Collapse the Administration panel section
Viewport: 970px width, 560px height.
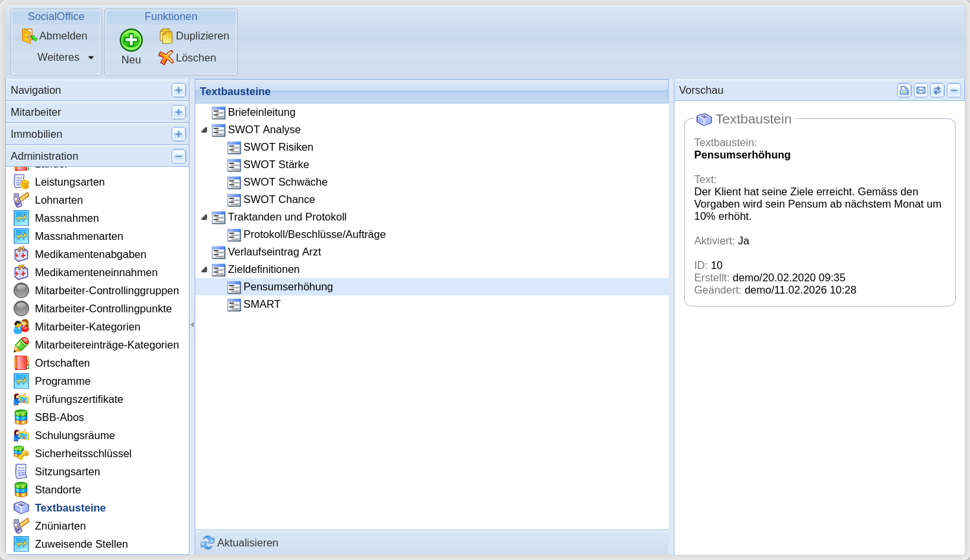tap(178, 156)
